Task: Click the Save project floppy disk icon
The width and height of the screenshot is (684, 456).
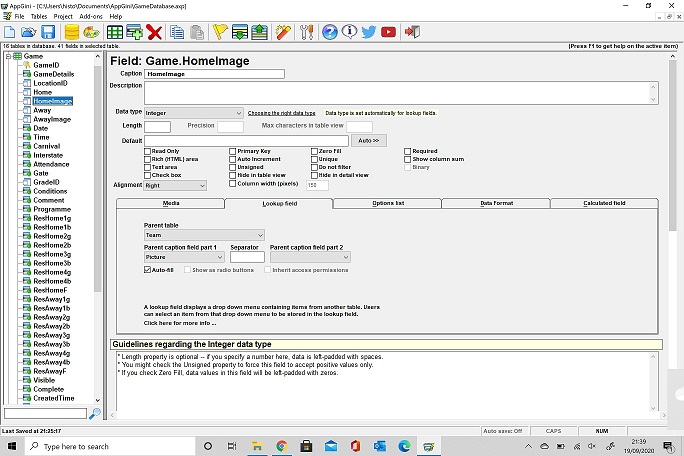Action: [48, 32]
